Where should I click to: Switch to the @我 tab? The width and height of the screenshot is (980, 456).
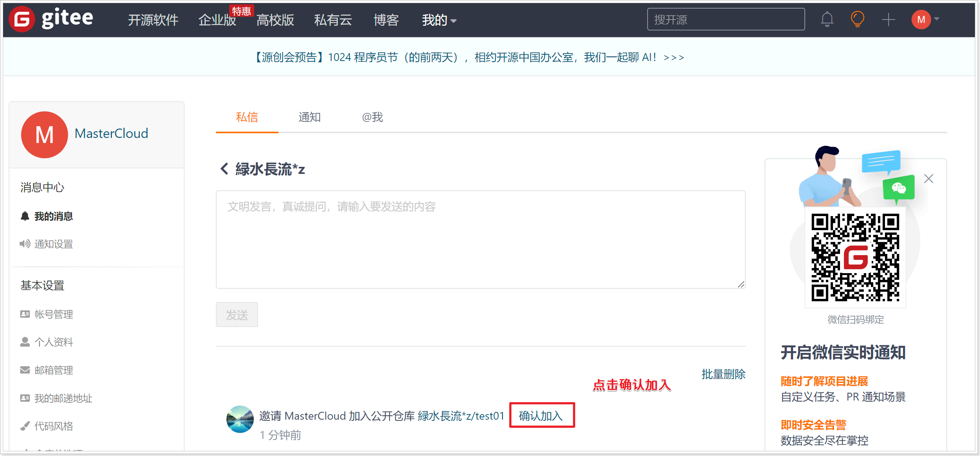point(372,117)
